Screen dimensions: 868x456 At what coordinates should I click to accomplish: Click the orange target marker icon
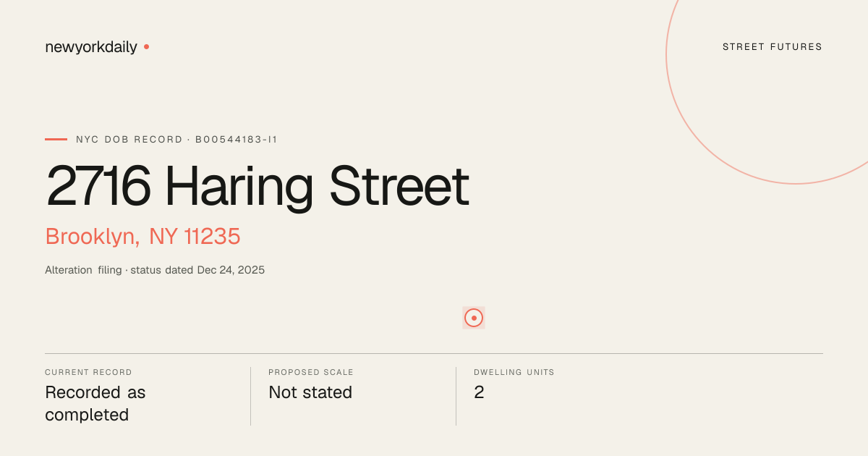[x=474, y=318]
